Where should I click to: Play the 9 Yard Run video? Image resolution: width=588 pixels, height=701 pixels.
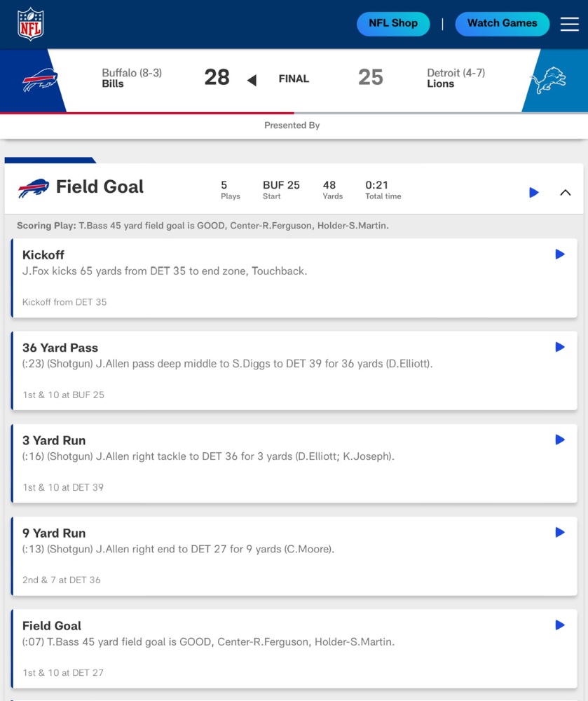coord(560,532)
